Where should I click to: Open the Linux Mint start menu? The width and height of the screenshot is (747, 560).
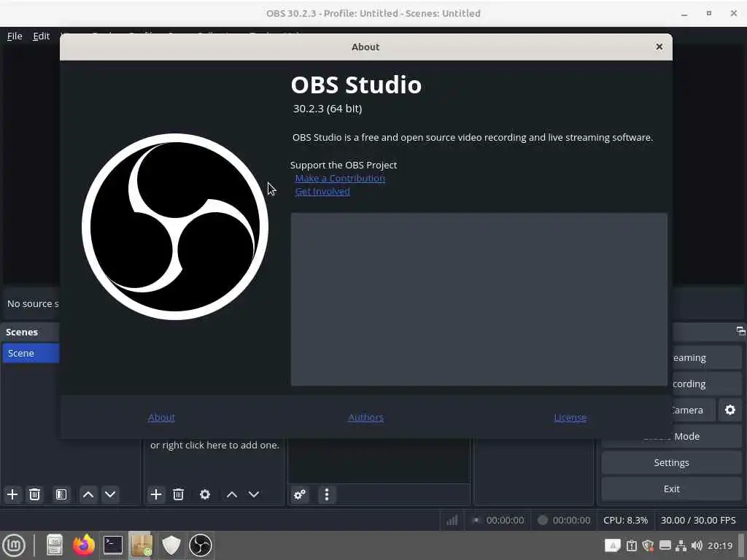14,545
